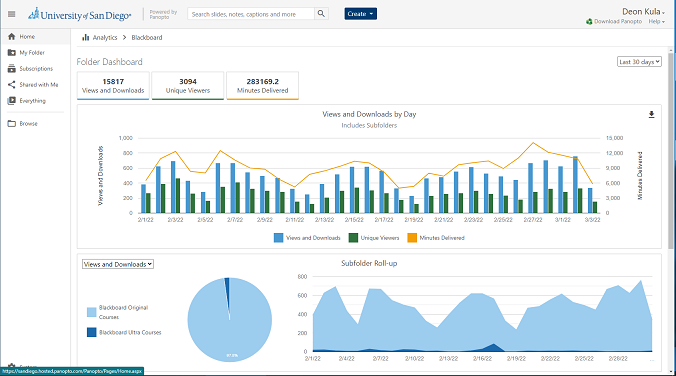
Task: Click Blackboard Ultra Courses legend swatch
Action: [91, 332]
